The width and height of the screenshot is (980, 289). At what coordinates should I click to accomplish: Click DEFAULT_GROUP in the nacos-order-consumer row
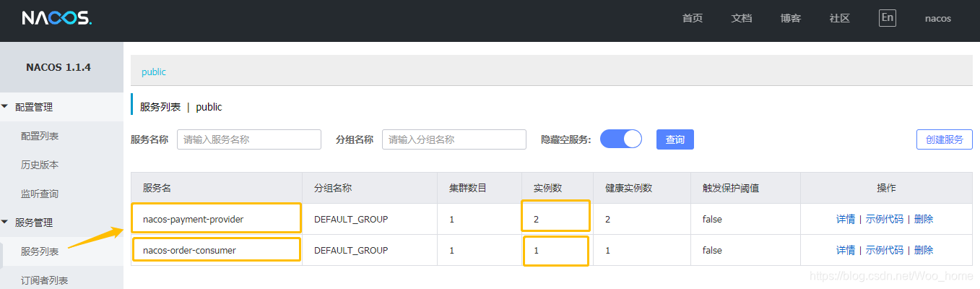click(x=351, y=250)
